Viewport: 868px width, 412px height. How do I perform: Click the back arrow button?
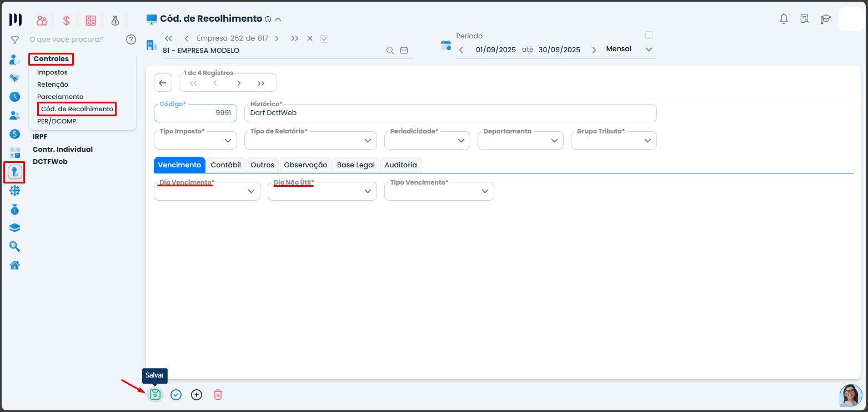(x=163, y=83)
